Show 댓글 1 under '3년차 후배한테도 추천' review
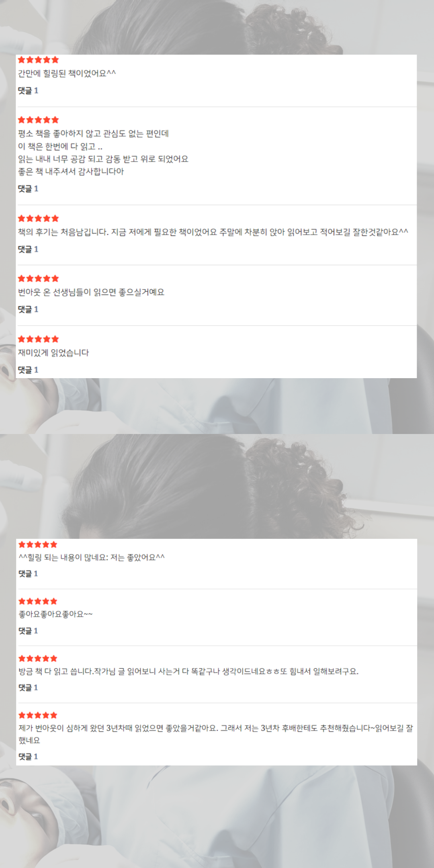Image resolution: width=434 pixels, height=868 pixels. coord(28,757)
